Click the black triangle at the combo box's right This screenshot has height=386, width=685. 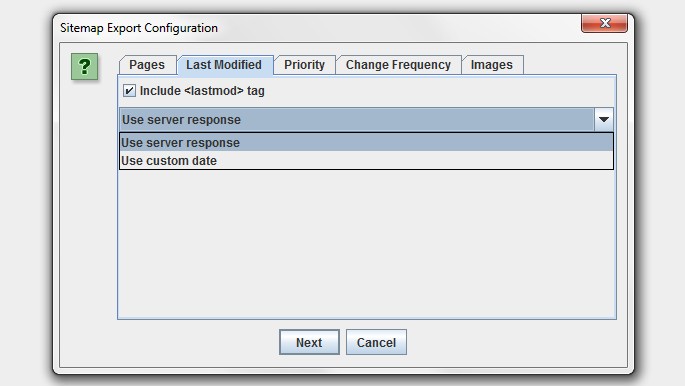604,119
